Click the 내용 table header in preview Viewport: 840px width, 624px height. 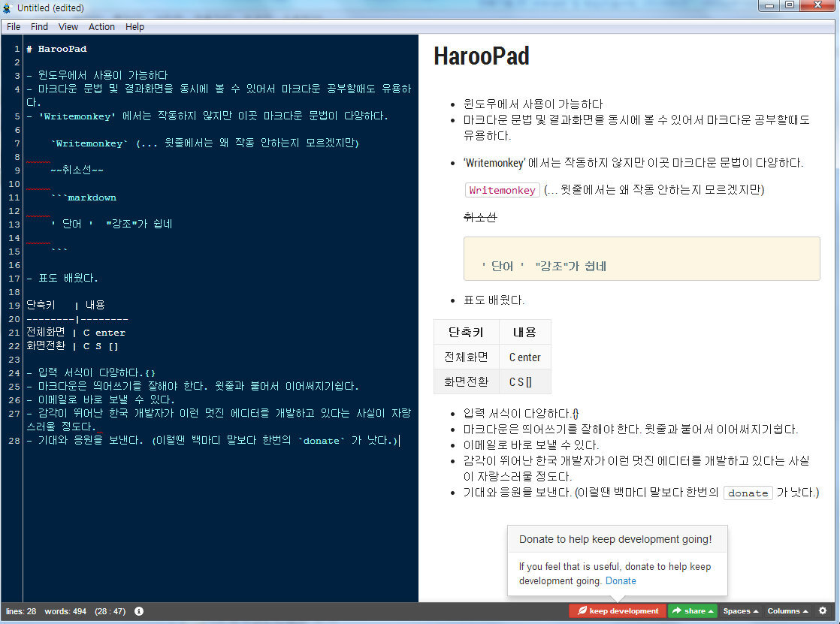[x=524, y=332]
